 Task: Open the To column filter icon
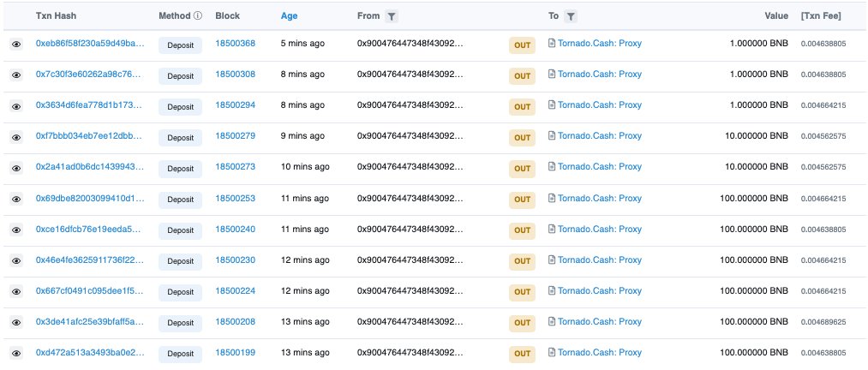coord(571,16)
